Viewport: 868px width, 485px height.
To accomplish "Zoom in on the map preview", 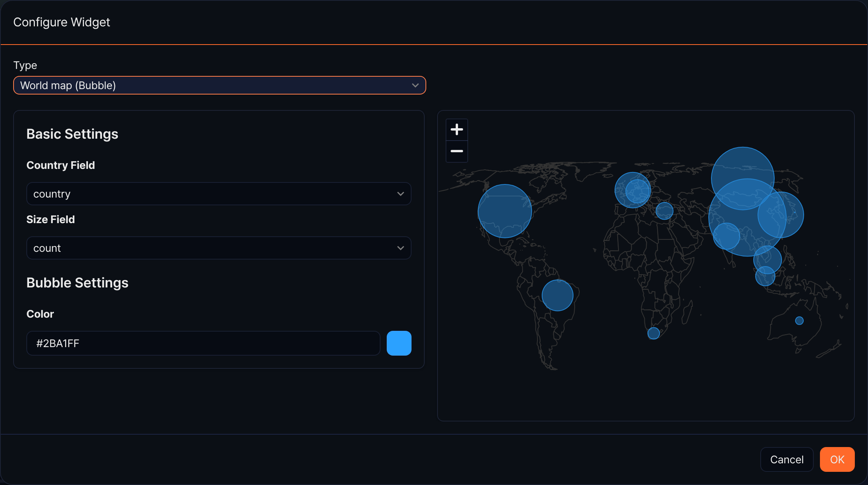I will point(457,129).
